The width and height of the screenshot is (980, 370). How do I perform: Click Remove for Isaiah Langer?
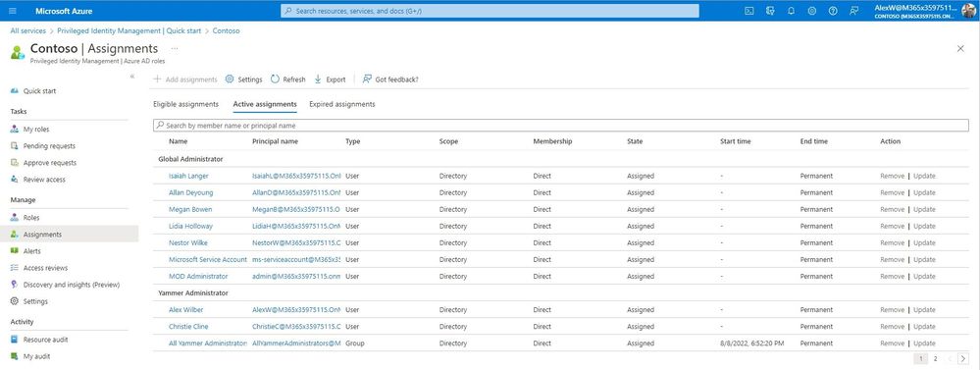(x=892, y=177)
